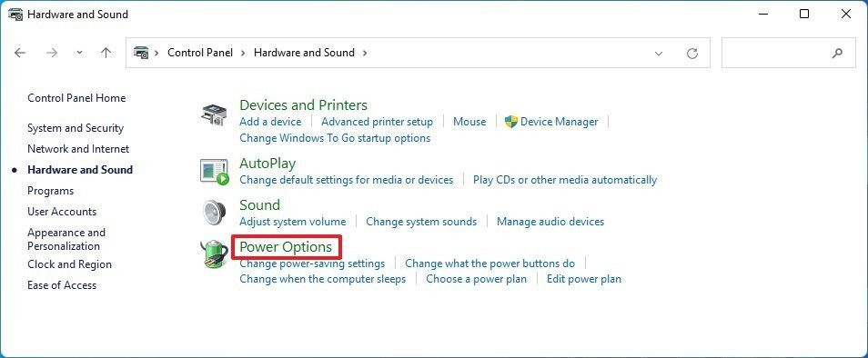Minimize the Hardware and Sound window
This screenshot has height=358, width=868.
pos(762,15)
